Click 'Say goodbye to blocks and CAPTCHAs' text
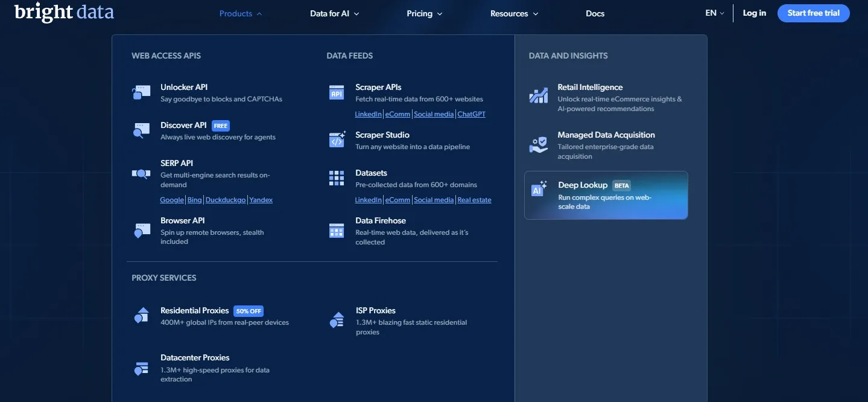868x402 pixels. (221, 99)
